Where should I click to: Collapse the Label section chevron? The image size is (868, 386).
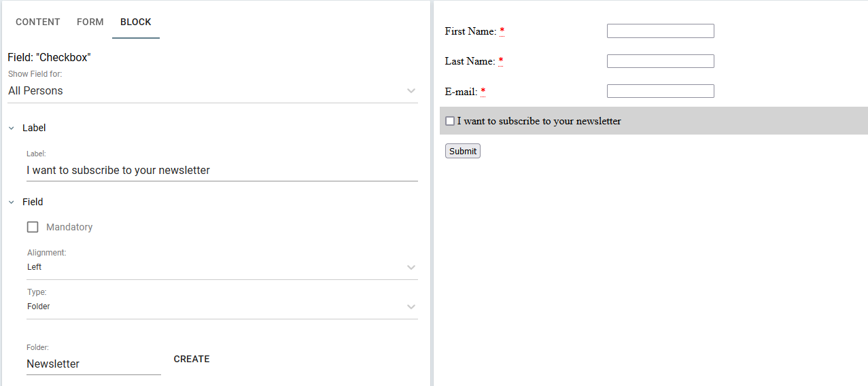click(x=12, y=128)
